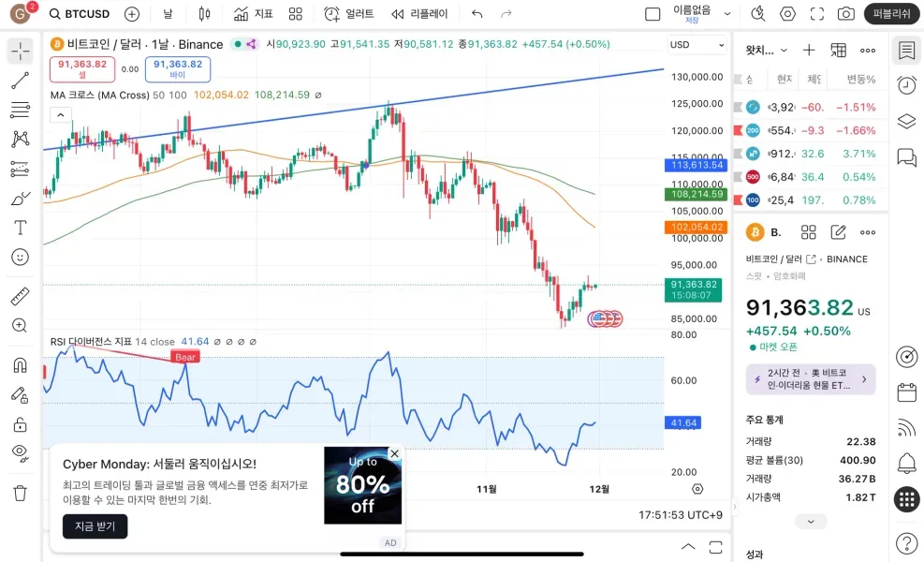Close the Cyber Monday ad
The image size is (924, 562).
click(x=394, y=453)
